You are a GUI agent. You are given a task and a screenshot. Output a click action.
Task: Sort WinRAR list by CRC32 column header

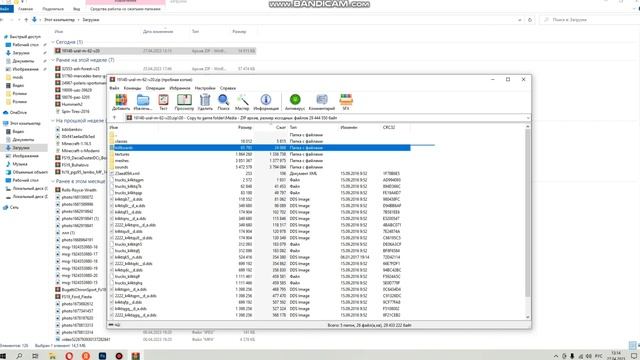click(x=389, y=128)
